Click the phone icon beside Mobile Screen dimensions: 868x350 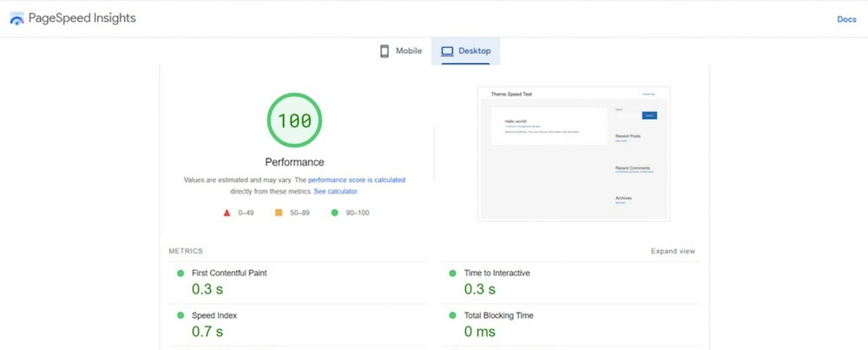click(385, 51)
